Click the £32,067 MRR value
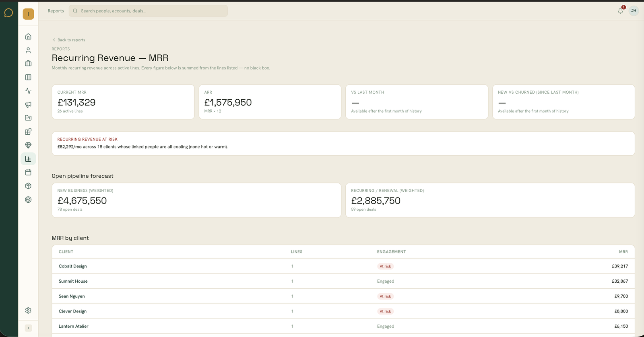644x337 pixels. point(620,281)
